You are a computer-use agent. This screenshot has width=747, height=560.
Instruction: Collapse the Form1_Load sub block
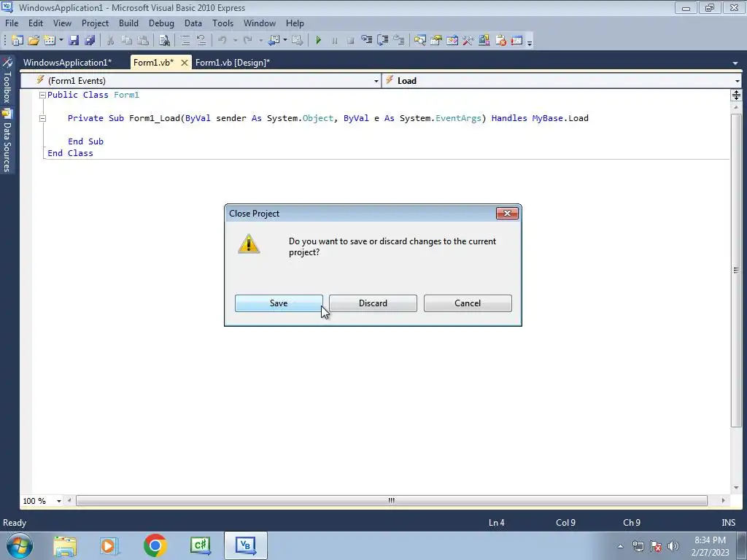42,118
